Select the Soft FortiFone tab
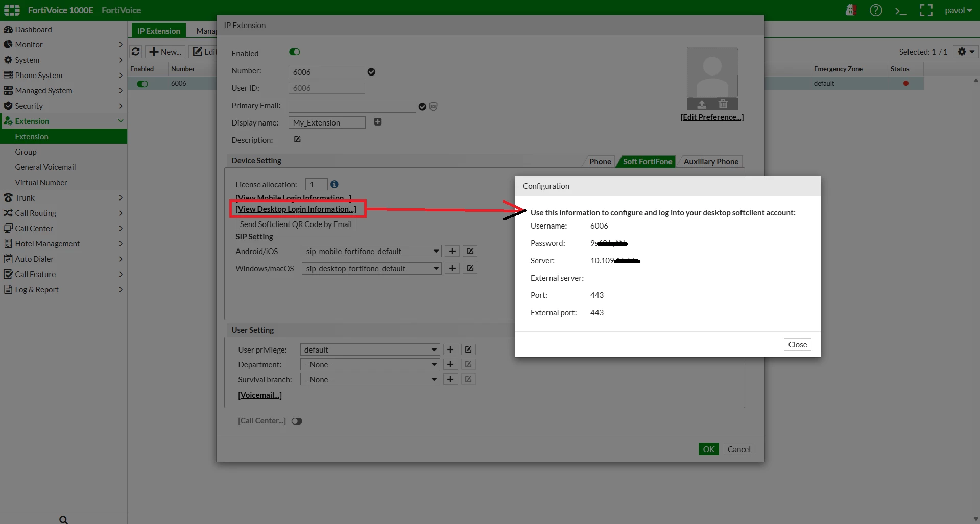The width and height of the screenshot is (980, 524). click(648, 161)
